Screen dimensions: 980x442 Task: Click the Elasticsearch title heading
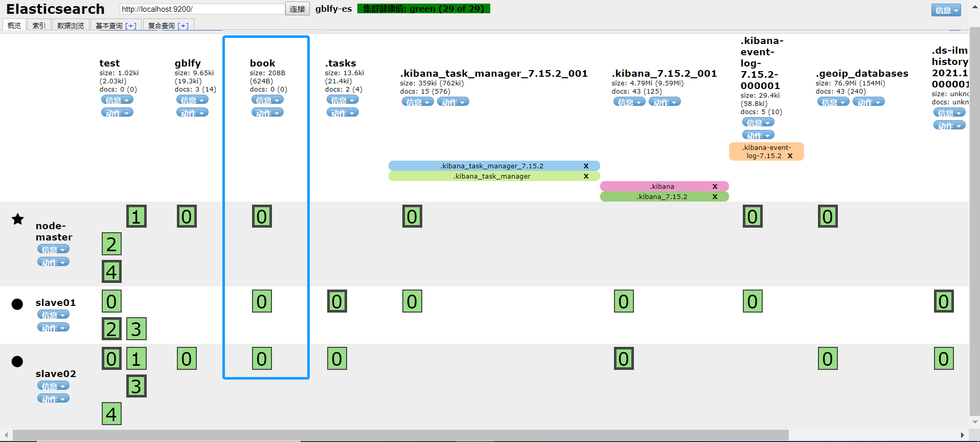pyautogui.click(x=55, y=9)
